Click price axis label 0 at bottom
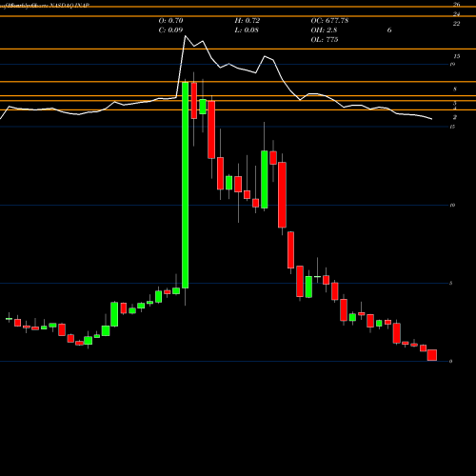The width and height of the screenshot is (476, 476). [450, 361]
